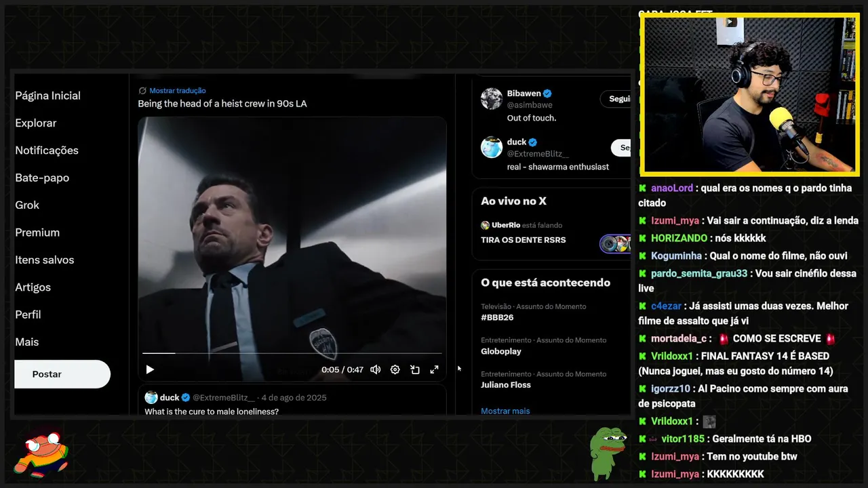Viewport: 868px width, 488px height.
Task: Toggle picture-in-picture on the video
Action: [x=415, y=369]
